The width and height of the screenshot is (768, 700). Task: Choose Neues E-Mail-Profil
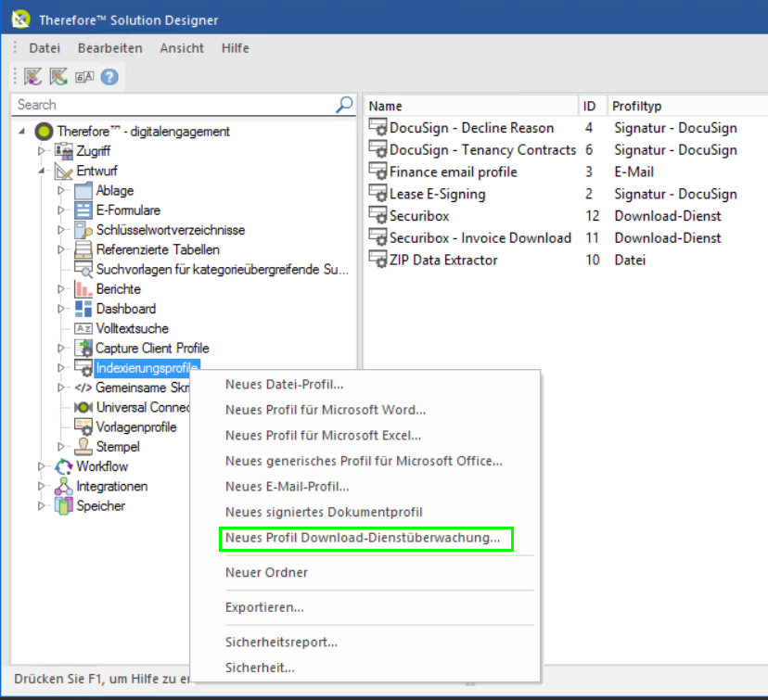(365, 487)
